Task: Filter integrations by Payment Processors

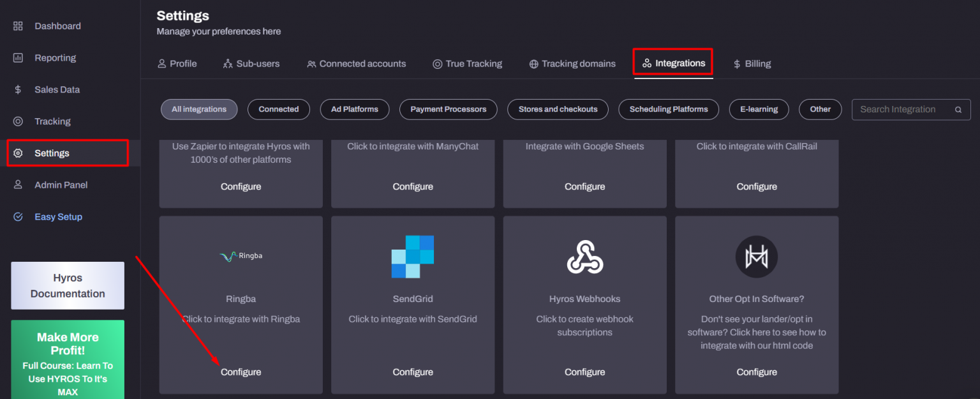Action: tap(448, 109)
